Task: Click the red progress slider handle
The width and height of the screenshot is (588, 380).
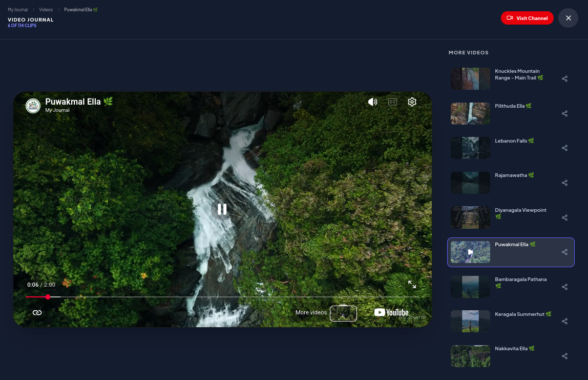Action: (x=48, y=297)
